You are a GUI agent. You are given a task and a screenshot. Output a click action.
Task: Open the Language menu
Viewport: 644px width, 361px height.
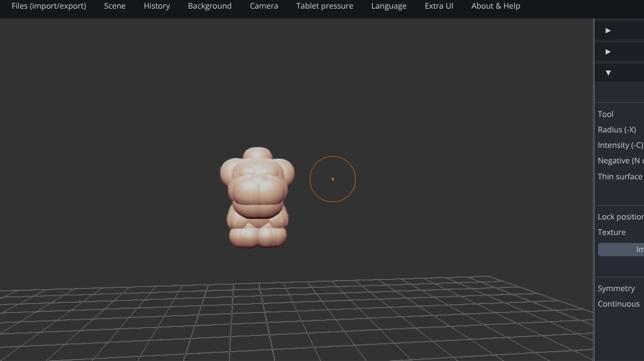389,6
